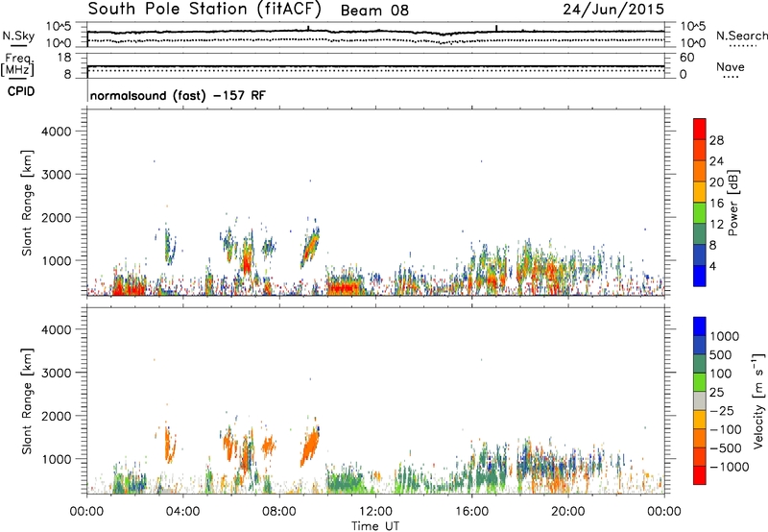Viewport: 768px width, 532px height.
Task: Click the date '24/Jun/2015'
Action: (x=613, y=9)
